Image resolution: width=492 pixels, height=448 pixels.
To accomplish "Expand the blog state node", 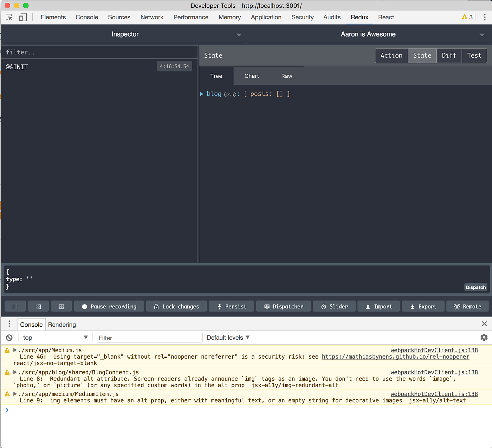I will pyautogui.click(x=202, y=94).
